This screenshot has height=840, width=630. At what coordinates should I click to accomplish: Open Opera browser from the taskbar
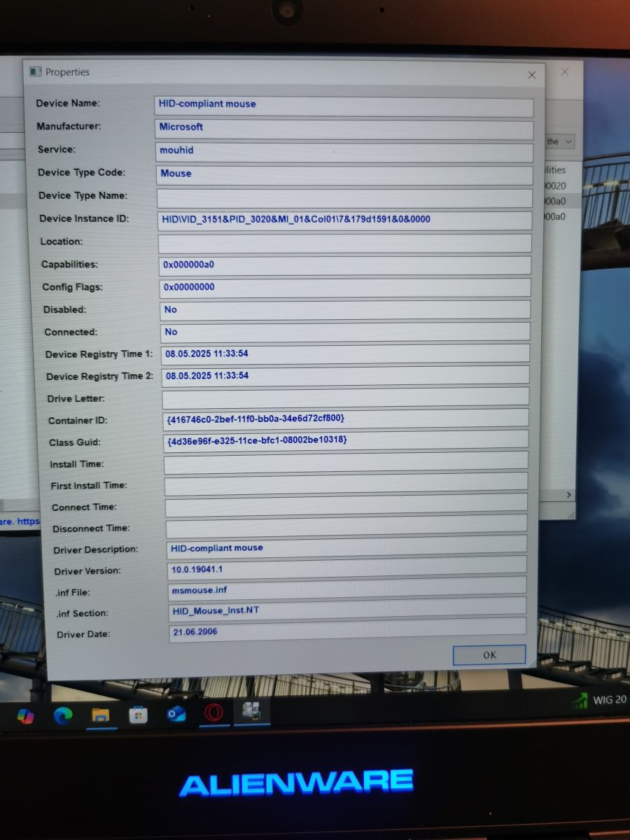click(x=213, y=713)
